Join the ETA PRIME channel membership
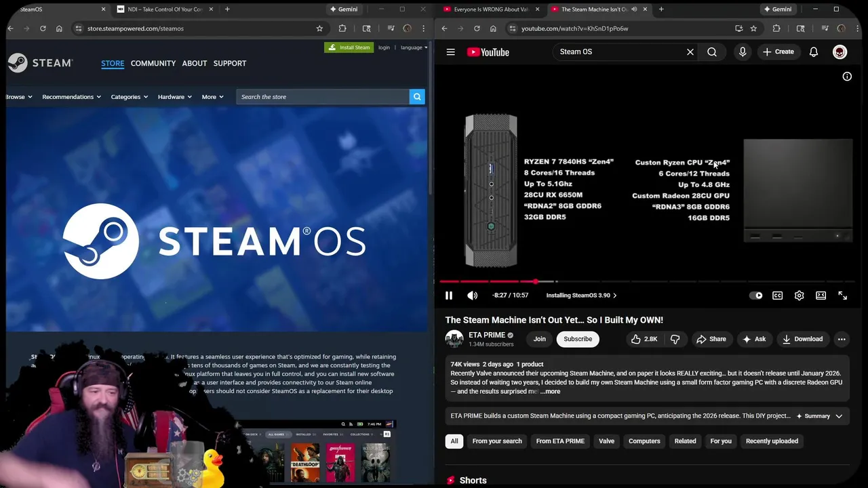This screenshot has width=868, height=488. [539, 339]
